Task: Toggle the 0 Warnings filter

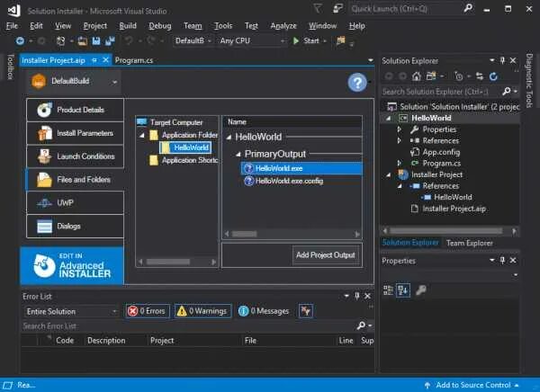Action: click(x=202, y=311)
